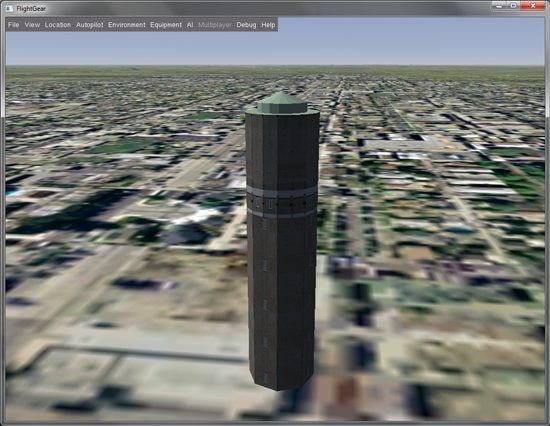Maximize the FlightGear window
The width and height of the screenshot is (550, 426).
[514, 6]
